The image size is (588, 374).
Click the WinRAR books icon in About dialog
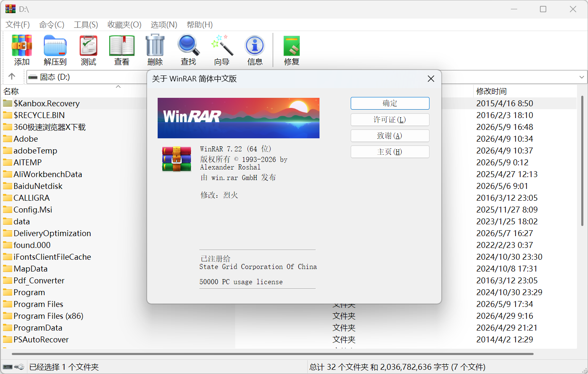[x=177, y=159]
